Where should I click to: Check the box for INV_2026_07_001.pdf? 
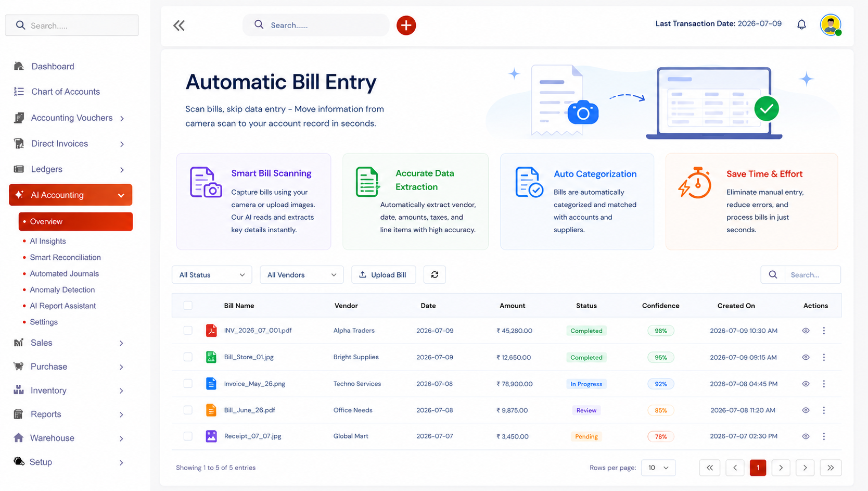(x=188, y=331)
